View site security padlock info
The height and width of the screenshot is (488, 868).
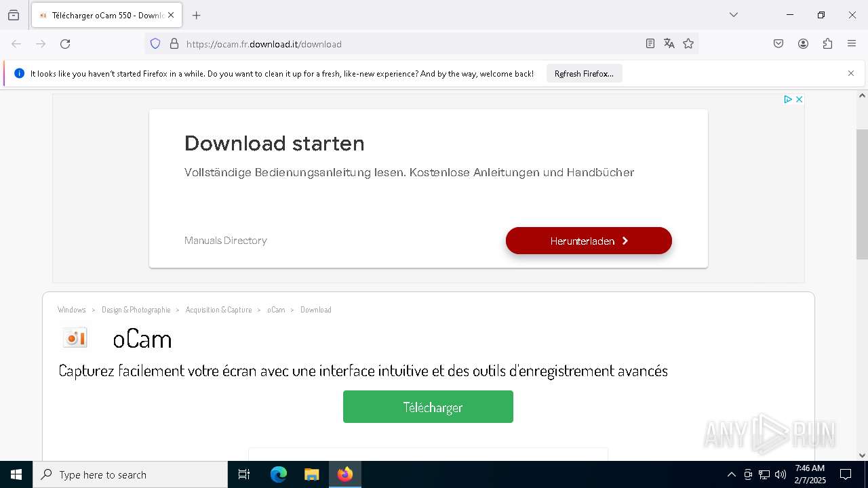click(174, 44)
